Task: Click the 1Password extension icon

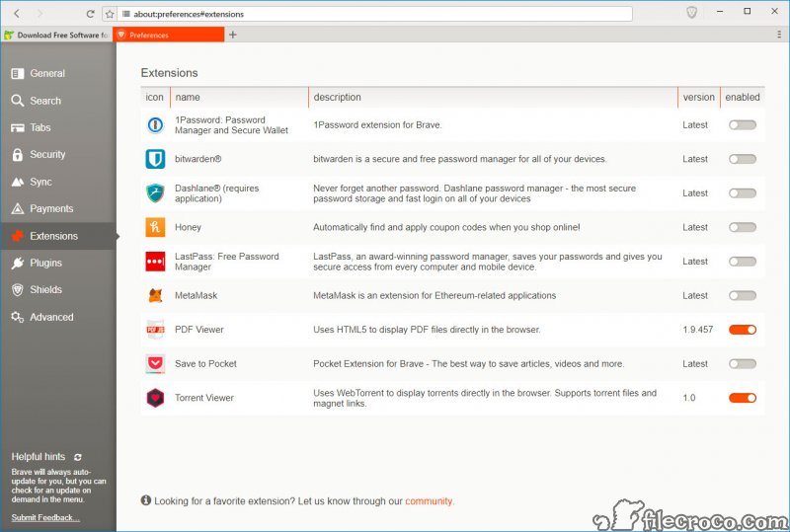Action: click(155, 125)
